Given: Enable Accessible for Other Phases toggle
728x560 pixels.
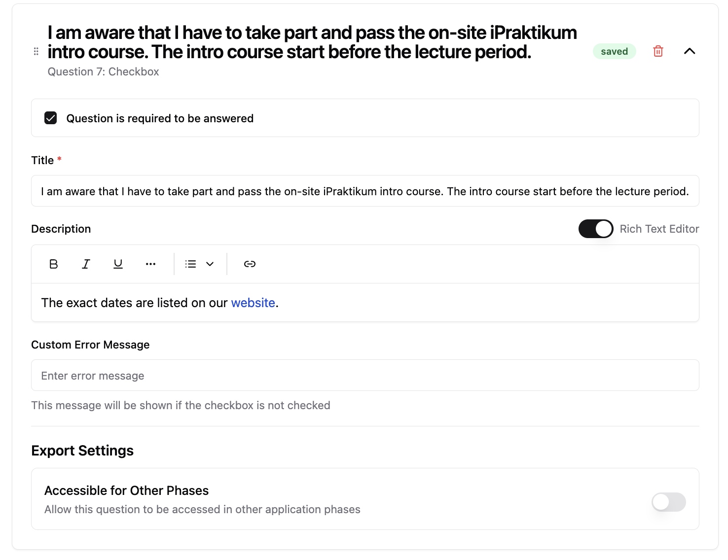Looking at the screenshot, I should [x=668, y=502].
